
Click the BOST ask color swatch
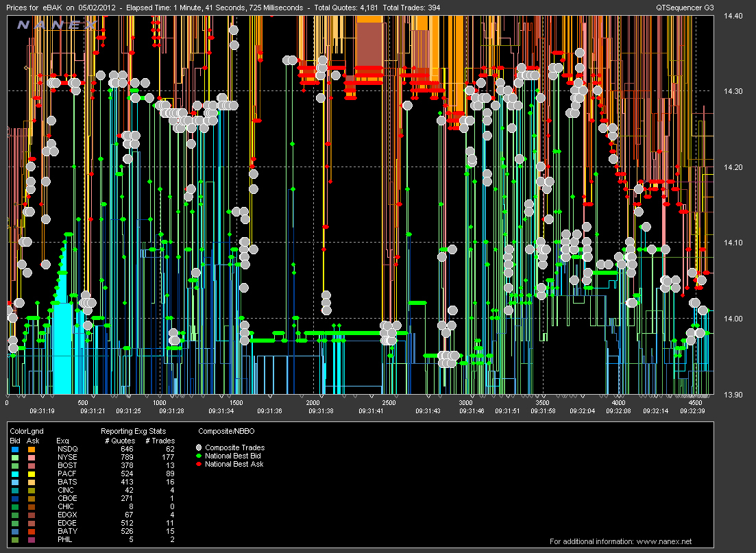pyautogui.click(x=32, y=466)
